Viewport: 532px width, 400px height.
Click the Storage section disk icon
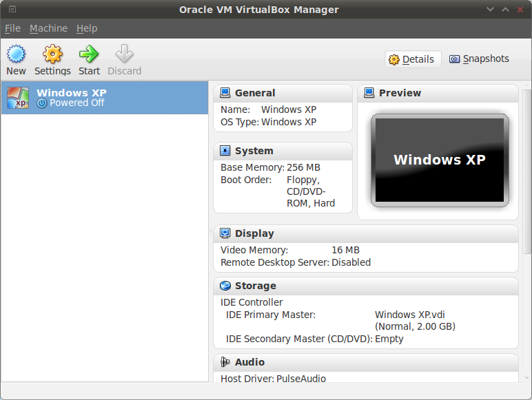point(225,286)
